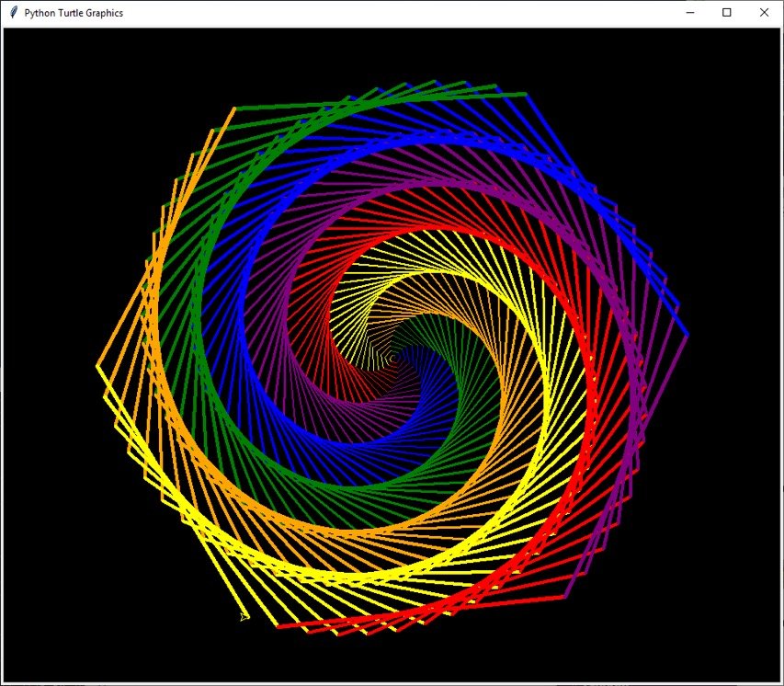The width and height of the screenshot is (784, 686).
Task: Click the outermost orange corner vertex
Action: tap(97, 366)
